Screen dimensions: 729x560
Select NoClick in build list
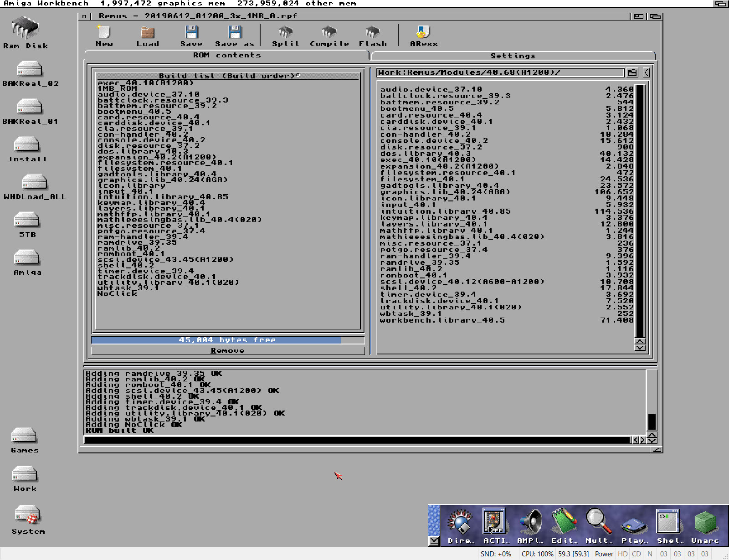[117, 294]
